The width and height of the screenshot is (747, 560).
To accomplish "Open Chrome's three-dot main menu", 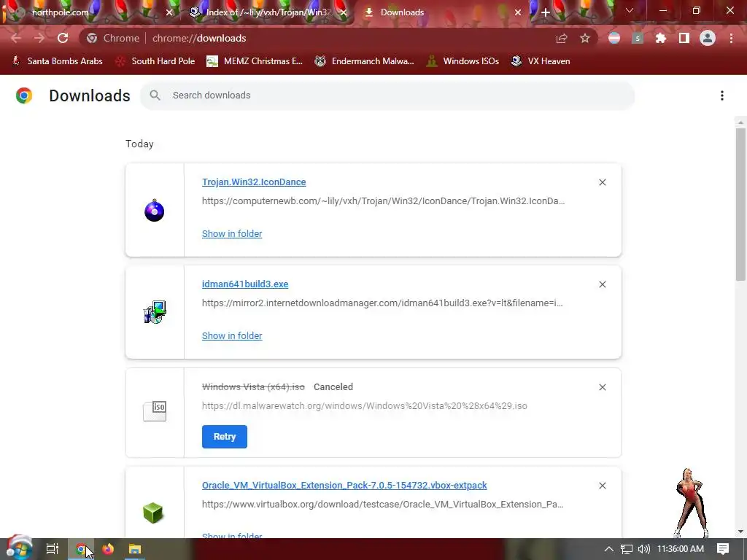I will 731,38.
